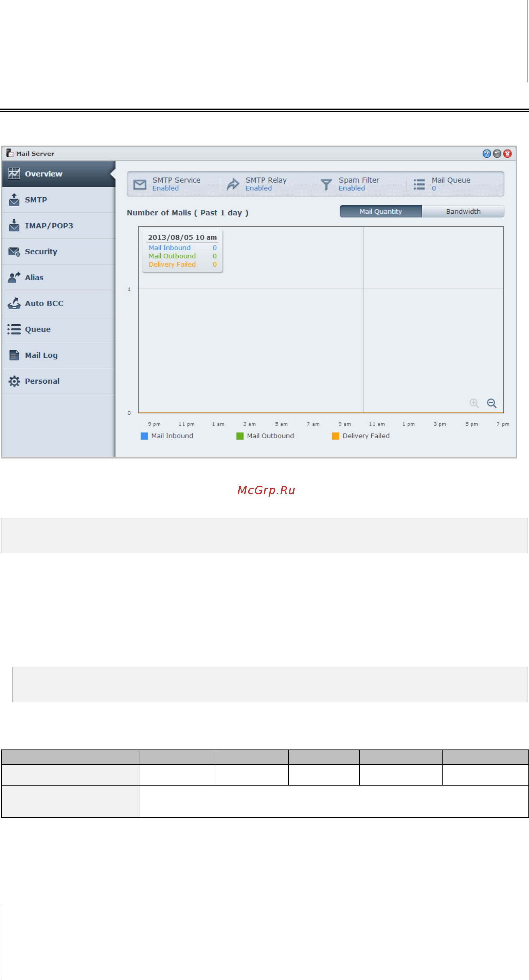Screen dimensions: 529x980
Task: Click Mail Outbound row in chart tooltip
Action: coord(182,256)
